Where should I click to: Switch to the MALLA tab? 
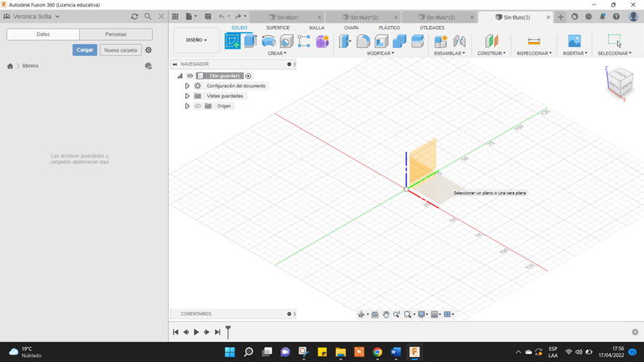click(x=317, y=28)
